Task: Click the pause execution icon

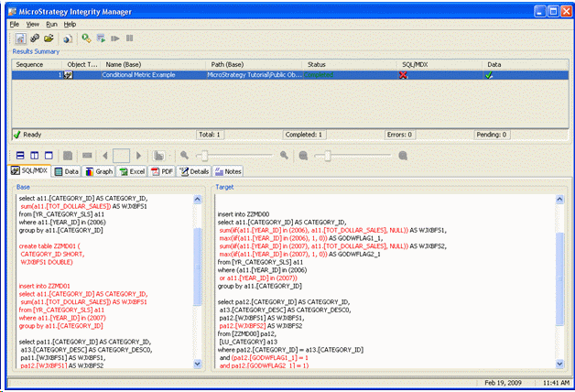Action: [x=129, y=38]
